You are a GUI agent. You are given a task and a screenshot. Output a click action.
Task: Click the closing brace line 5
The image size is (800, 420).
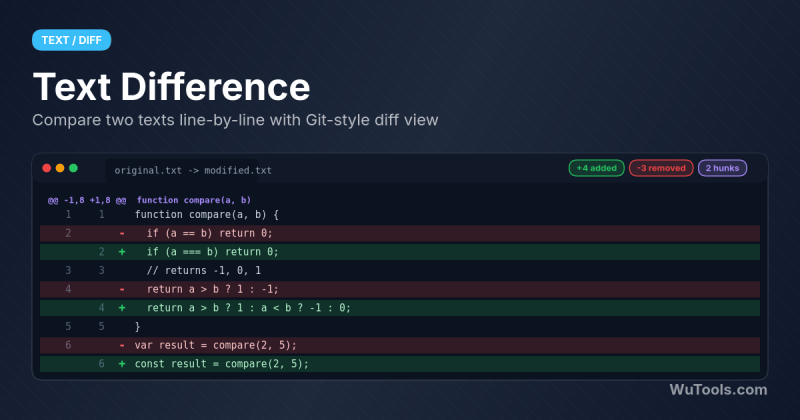400,327
